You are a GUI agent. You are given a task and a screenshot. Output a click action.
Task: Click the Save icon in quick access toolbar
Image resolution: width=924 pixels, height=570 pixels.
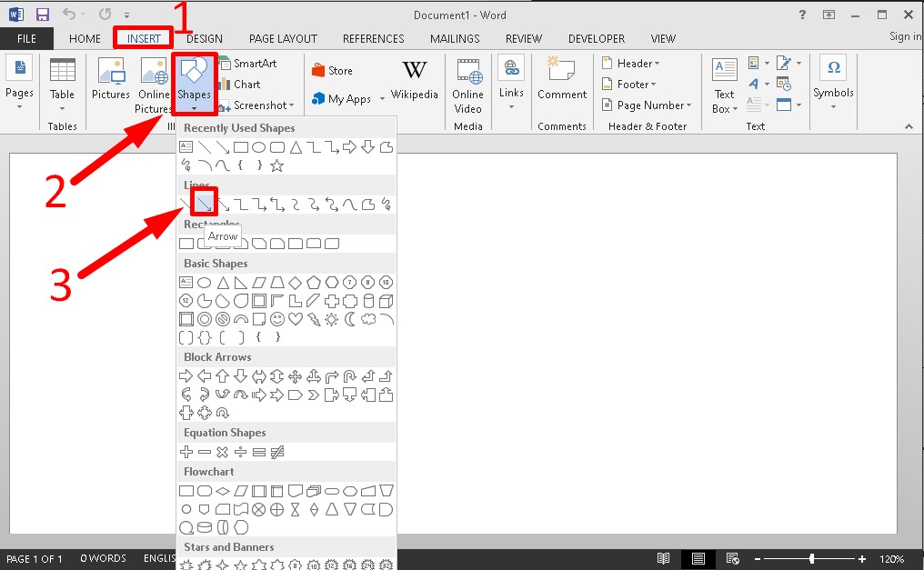click(x=42, y=15)
